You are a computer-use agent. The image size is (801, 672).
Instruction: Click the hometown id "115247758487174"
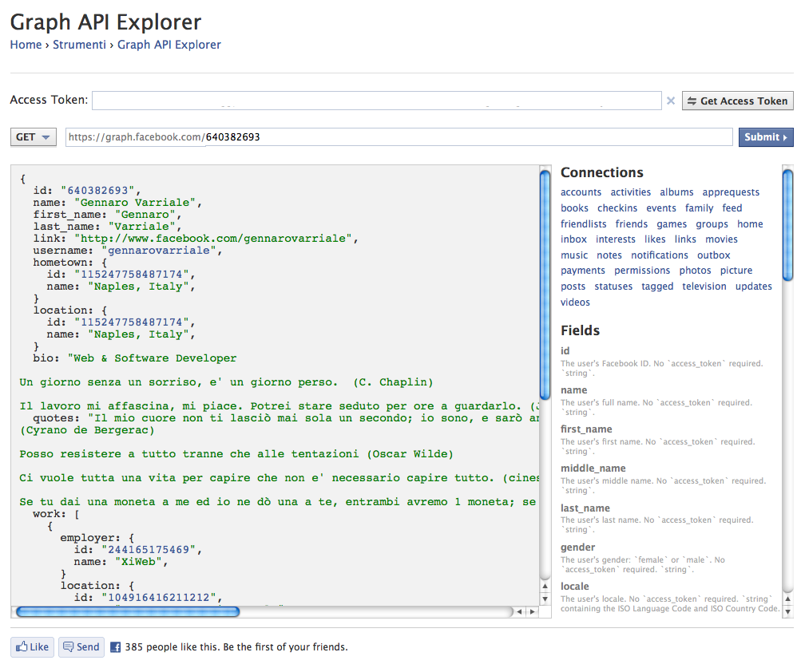132,275
